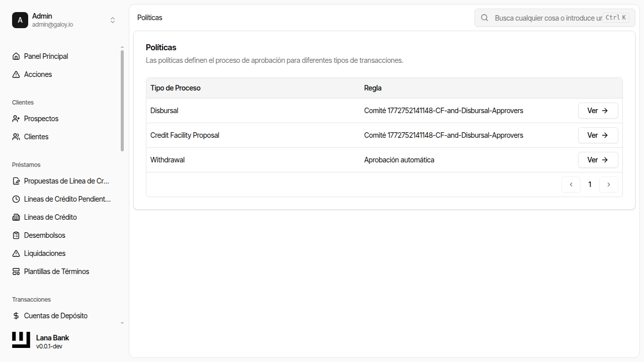
Task: Click the magnifier icon in search bar
Action: pos(485,18)
